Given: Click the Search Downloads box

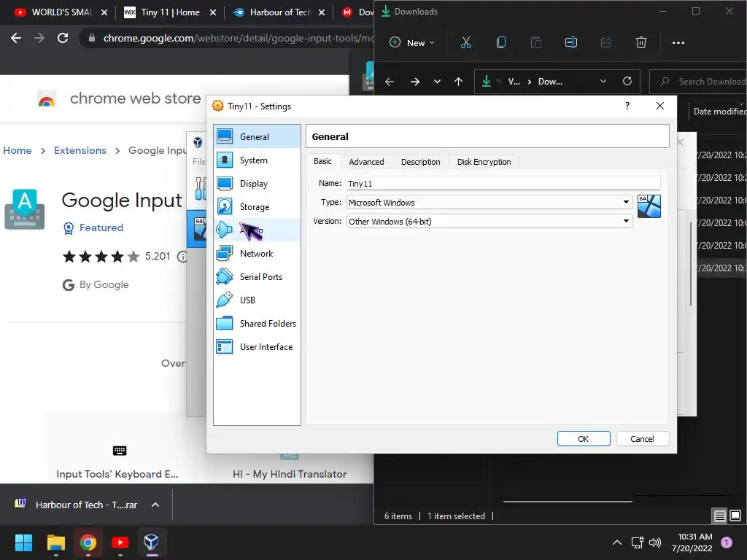Looking at the screenshot, I should coord(698,82).
